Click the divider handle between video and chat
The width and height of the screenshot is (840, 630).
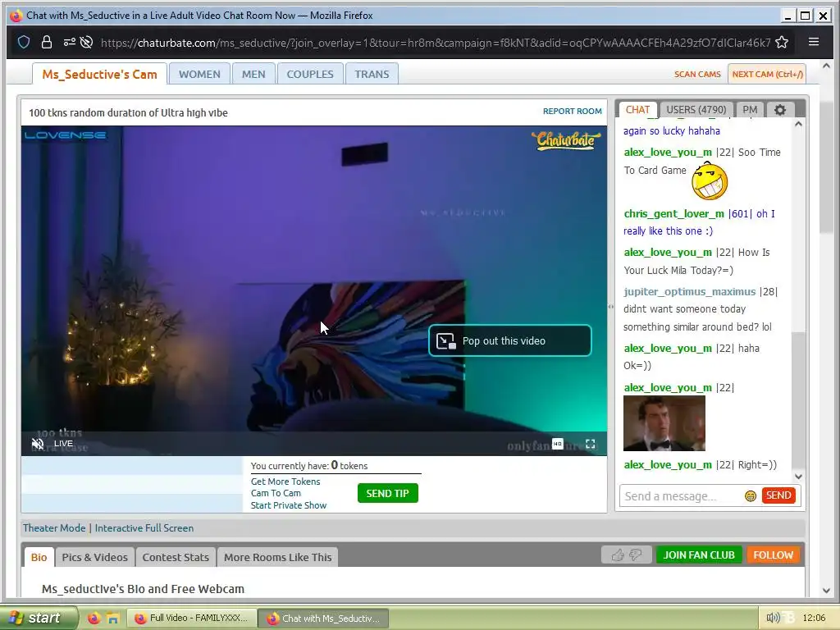coord(610,307)
